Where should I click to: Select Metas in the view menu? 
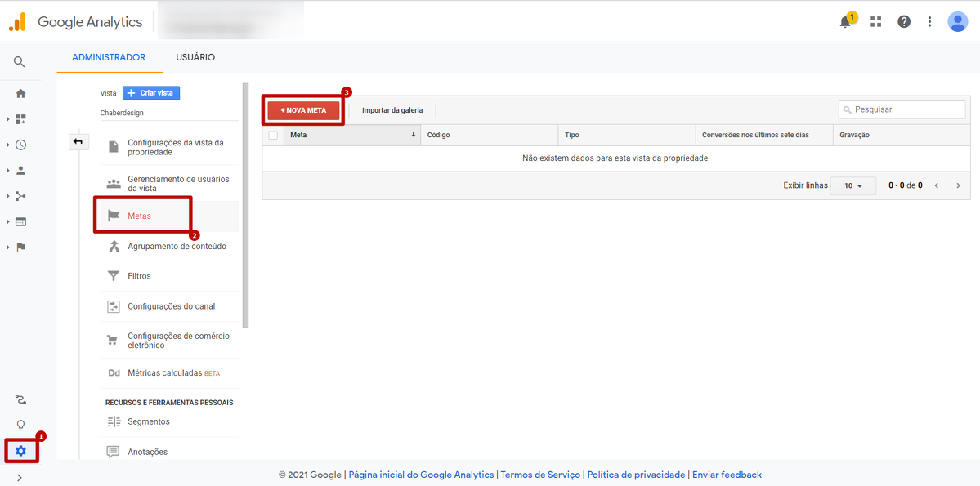140,216
